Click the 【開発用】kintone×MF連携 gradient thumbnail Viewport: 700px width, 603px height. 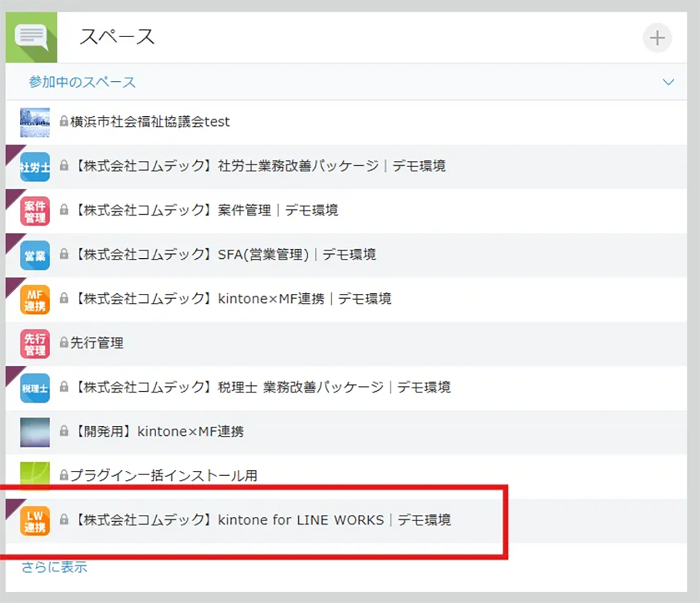click(35, 432)
